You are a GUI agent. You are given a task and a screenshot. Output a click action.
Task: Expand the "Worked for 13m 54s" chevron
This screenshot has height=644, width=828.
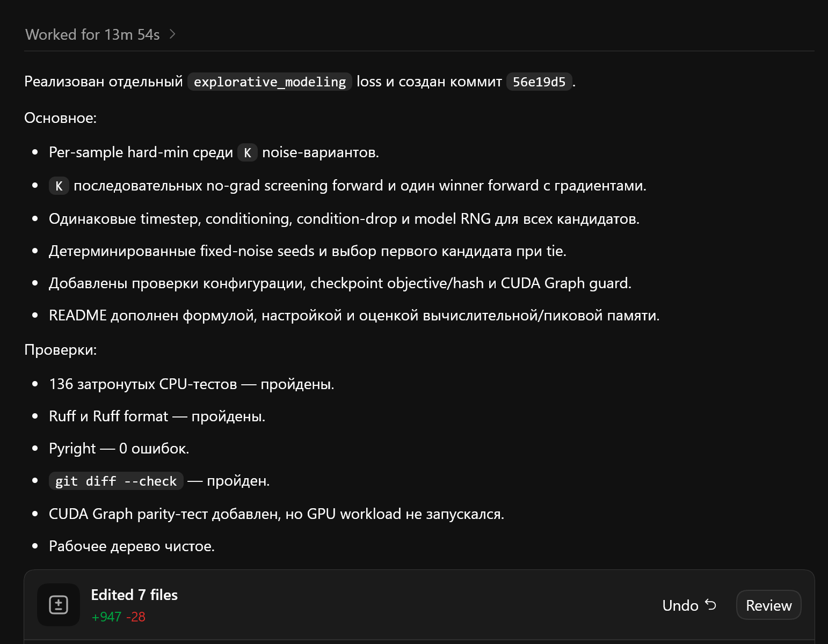(172, 34)
